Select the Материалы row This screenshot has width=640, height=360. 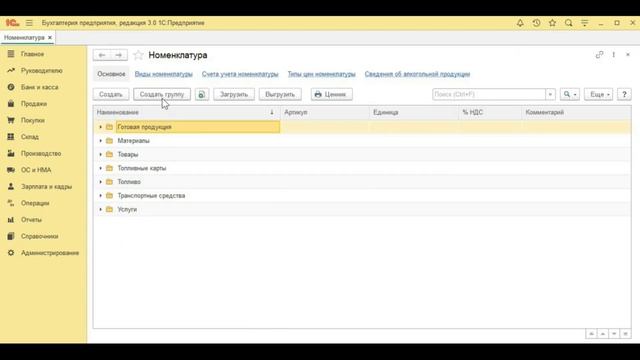pos(362,141)
